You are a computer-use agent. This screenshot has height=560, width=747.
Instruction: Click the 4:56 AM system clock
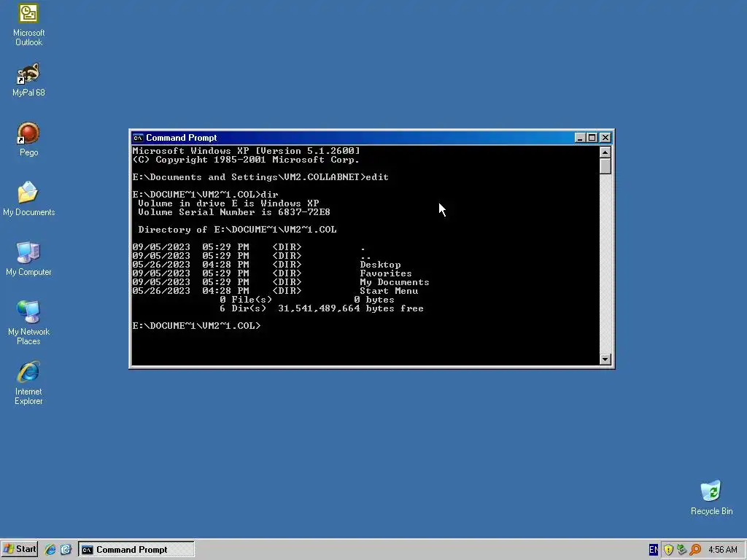coord(723,550)
